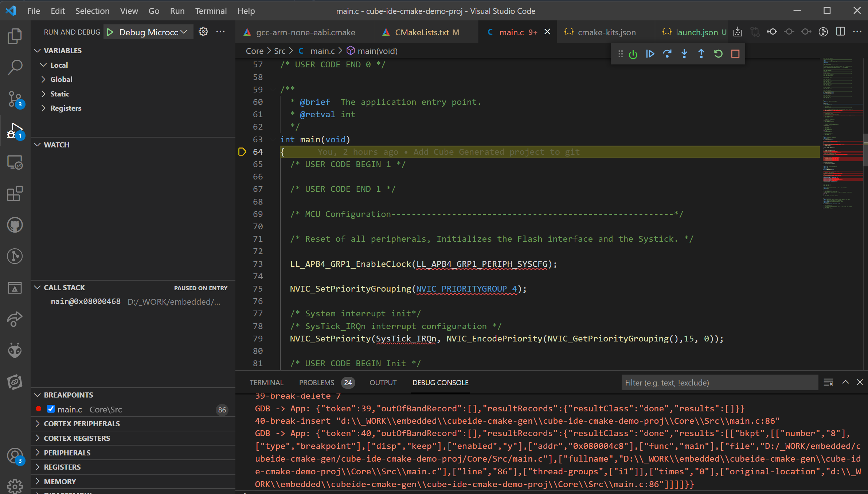This screenshot has height=494, width=868.
Task: Select the Debug Console tab
Action: pyautogui.click(x=441, y=382)
